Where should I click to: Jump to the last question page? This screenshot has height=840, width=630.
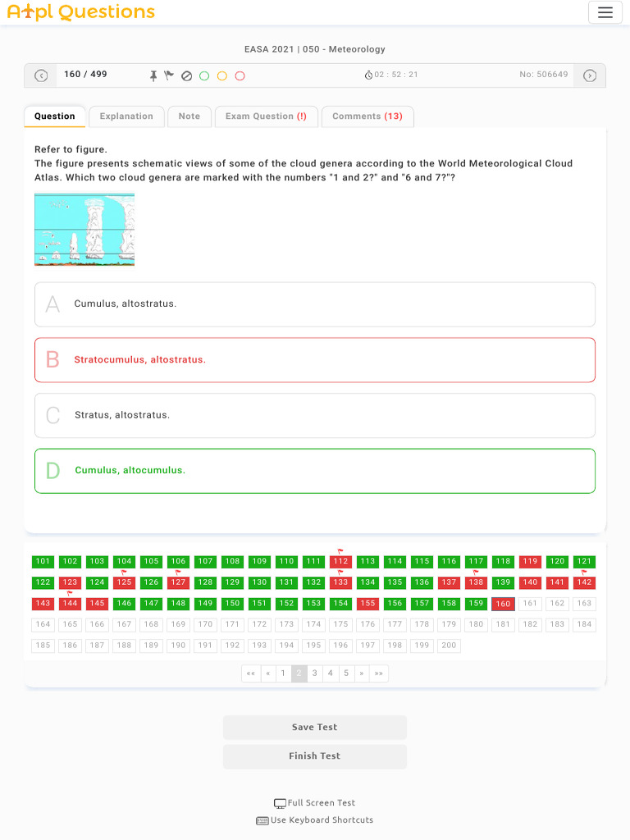point(378,673)
